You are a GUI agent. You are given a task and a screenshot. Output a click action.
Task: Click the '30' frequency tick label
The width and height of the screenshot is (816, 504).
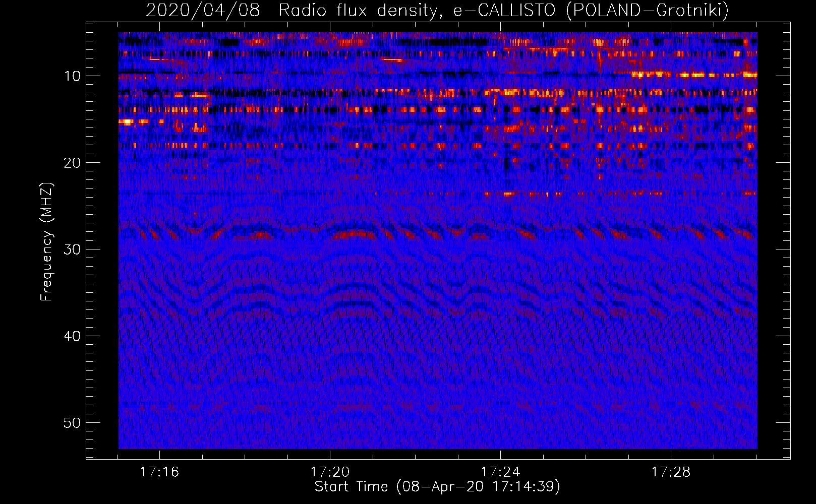[73, 249]
